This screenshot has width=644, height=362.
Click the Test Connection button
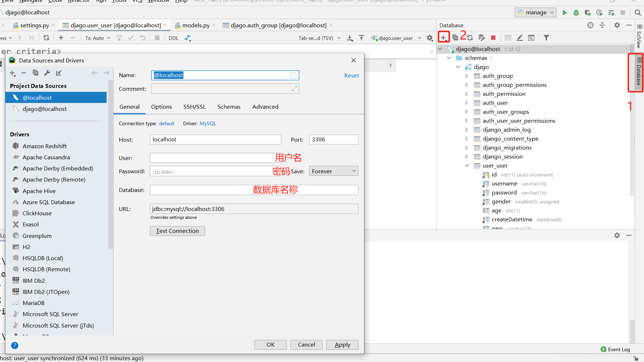(177, 231)
